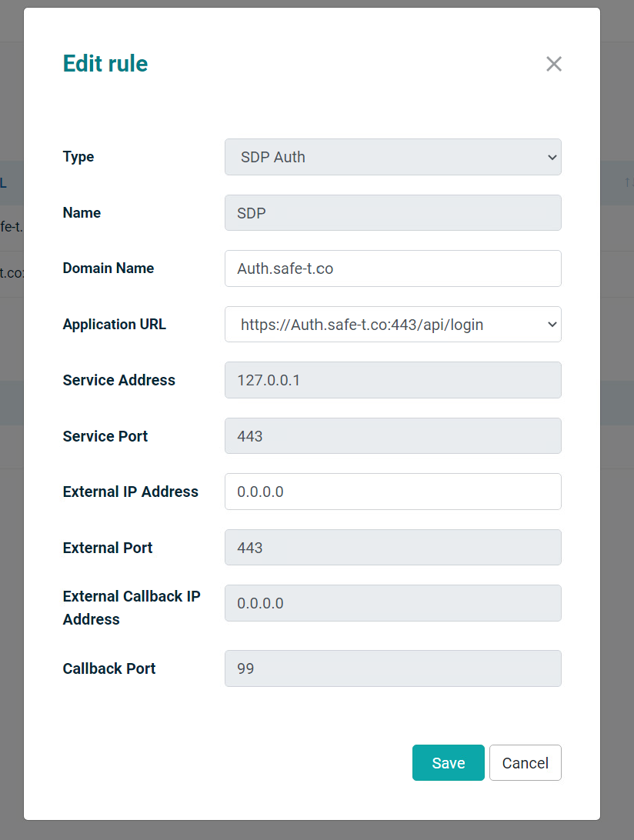Image resolution: width=634 pixels, height=840 pixels.
Task: Click the Edit rule dialog title
Action: click(x=105, y=63)
